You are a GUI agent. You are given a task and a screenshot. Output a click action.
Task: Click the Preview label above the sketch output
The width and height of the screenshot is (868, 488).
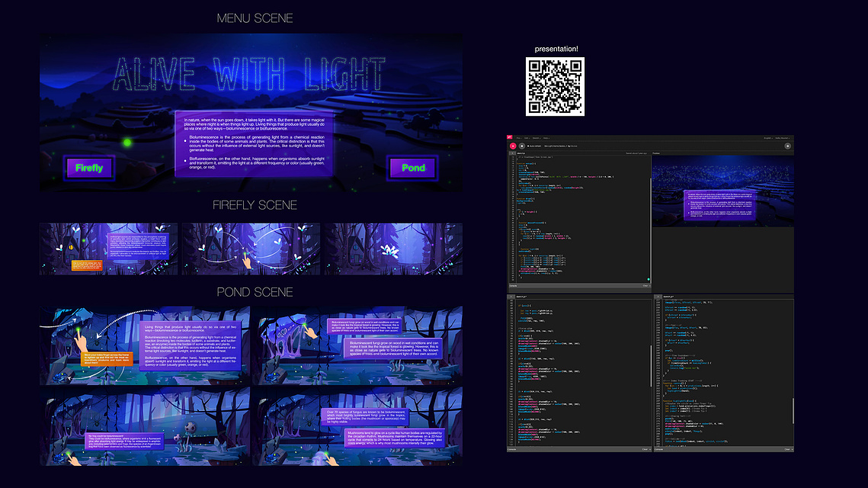click(x=656, y=153)
